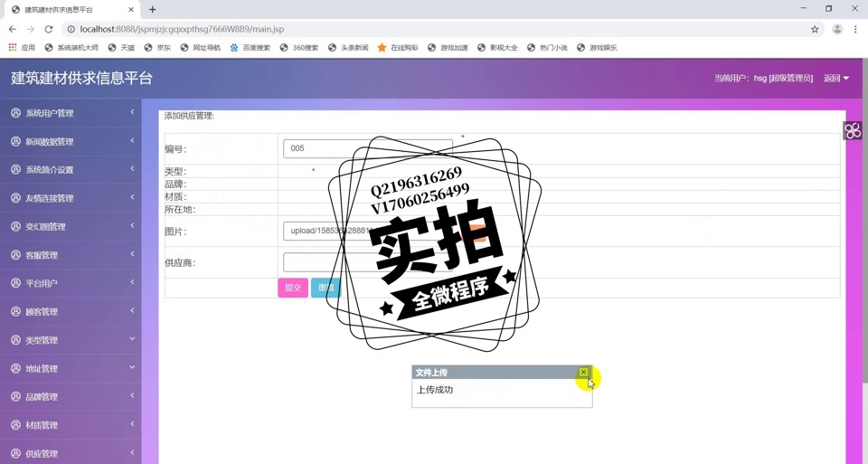Click the 提交 submit button

pyautogui.click(x=293, y=288)
